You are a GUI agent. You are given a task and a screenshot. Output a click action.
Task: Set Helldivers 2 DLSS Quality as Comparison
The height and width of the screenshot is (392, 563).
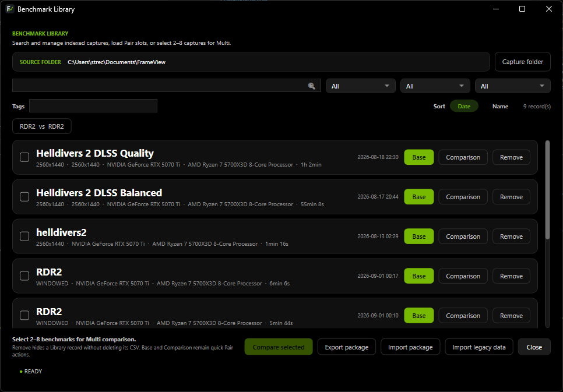point(463,157)
